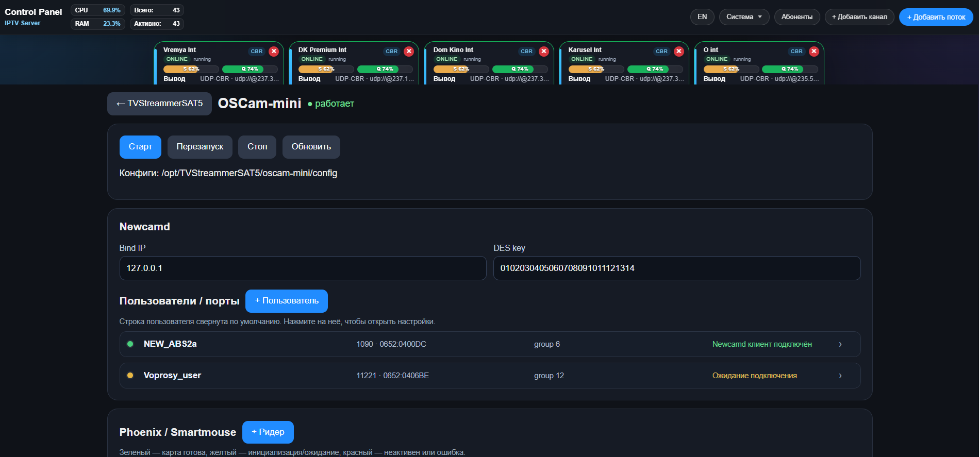
Task: Click Q 74% bar on O int card
Action: tap(790, 69)
